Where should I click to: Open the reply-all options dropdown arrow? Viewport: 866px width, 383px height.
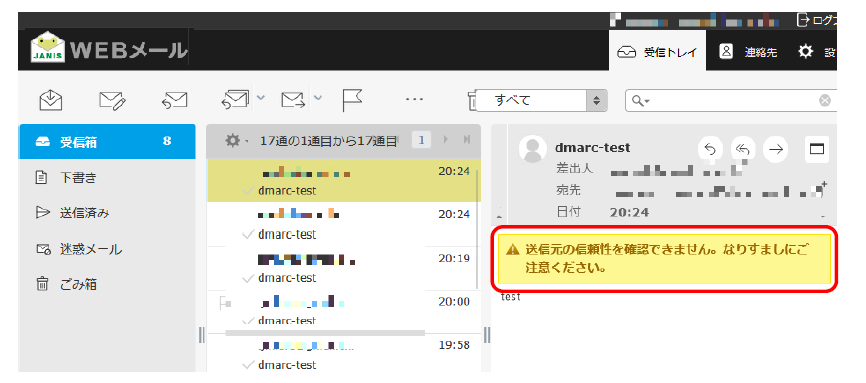click(x=261, y=98)
